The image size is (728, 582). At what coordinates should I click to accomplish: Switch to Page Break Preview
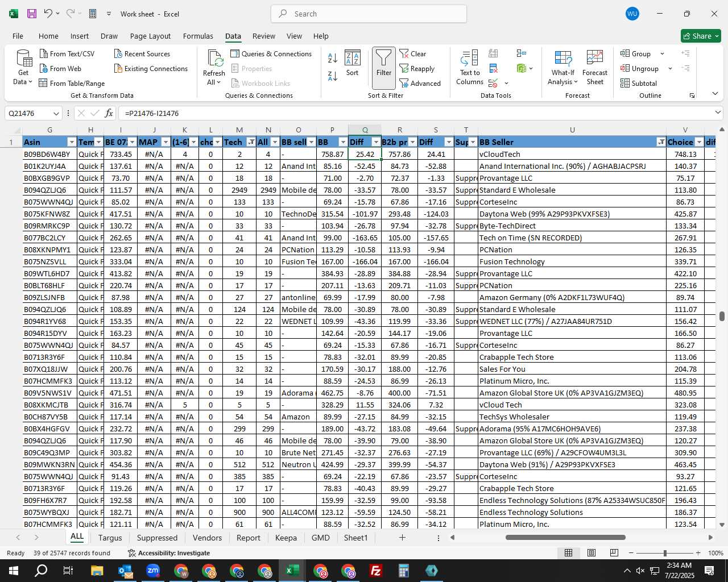[614, 553]
